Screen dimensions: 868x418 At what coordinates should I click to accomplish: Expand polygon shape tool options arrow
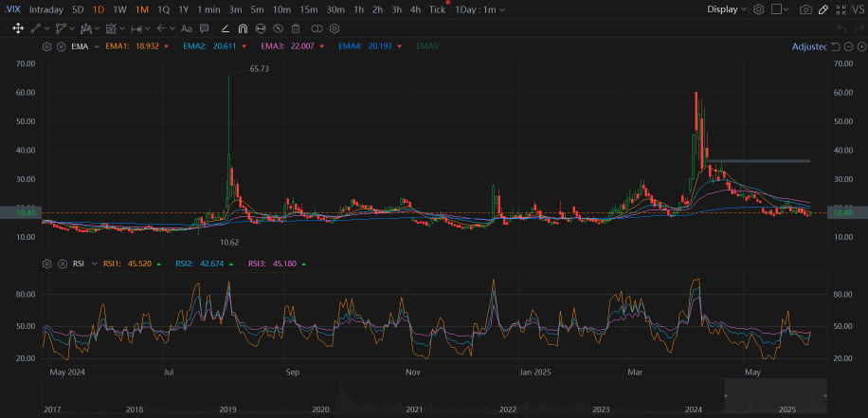71,28
